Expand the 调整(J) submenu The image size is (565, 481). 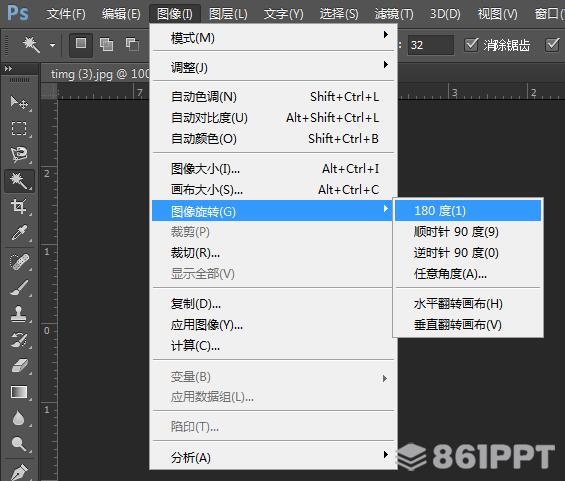coord(273,67)
